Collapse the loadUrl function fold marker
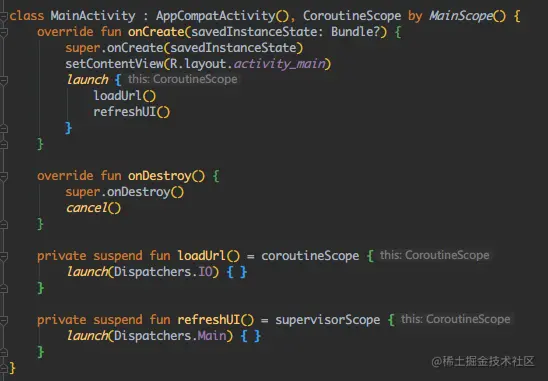This screenshot has height=381, width=548. point(3,256)
